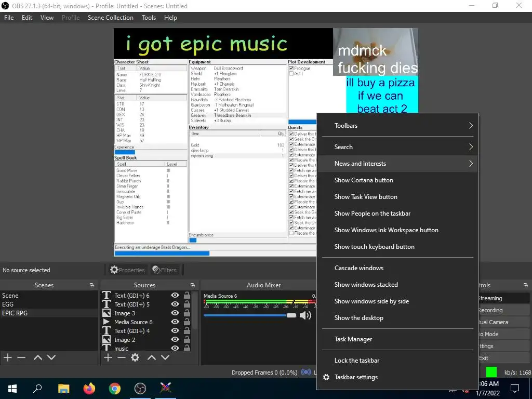Hide the Text (GDI+) 6 source

[x=175, y=295]
